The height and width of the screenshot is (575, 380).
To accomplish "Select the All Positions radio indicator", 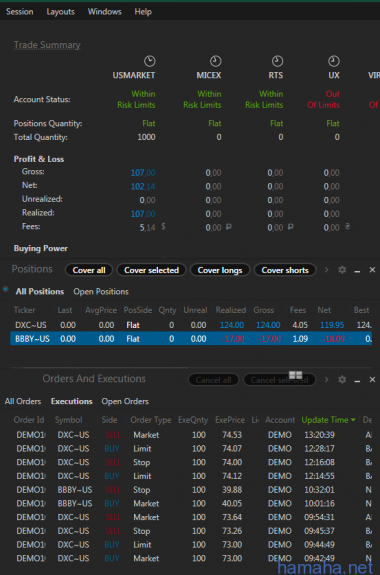I will click(6, 289).
